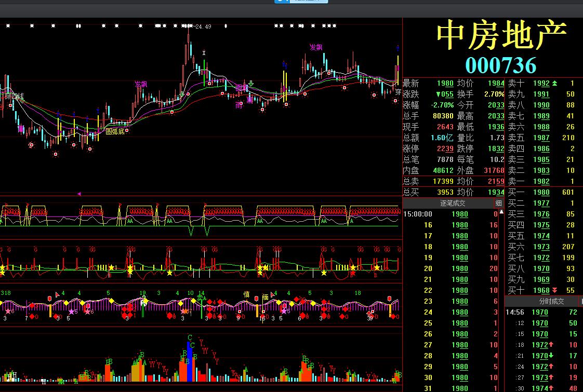Click the 总笔 value 7878
The height and width of the screenshot is (392, 583).
[x=445, y=160]
